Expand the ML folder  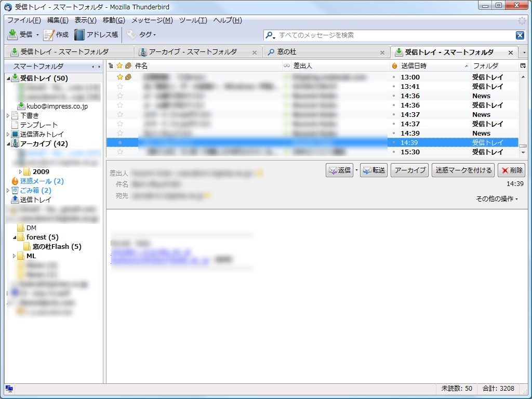tap(14, 256)
